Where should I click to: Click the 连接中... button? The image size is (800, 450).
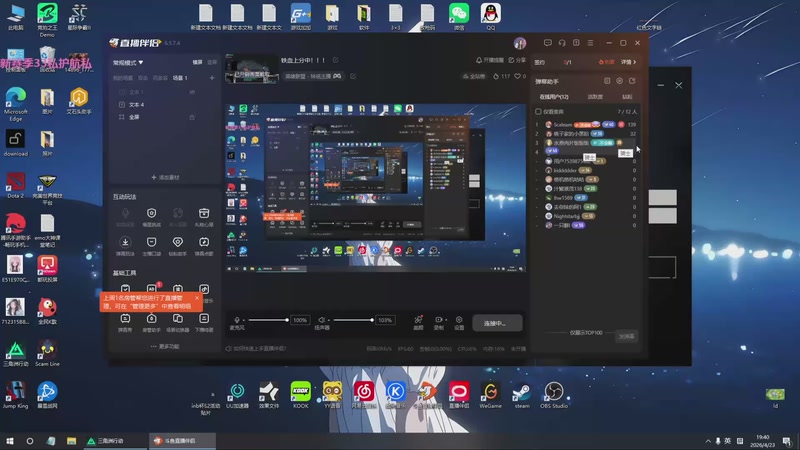tap(497, 323)
